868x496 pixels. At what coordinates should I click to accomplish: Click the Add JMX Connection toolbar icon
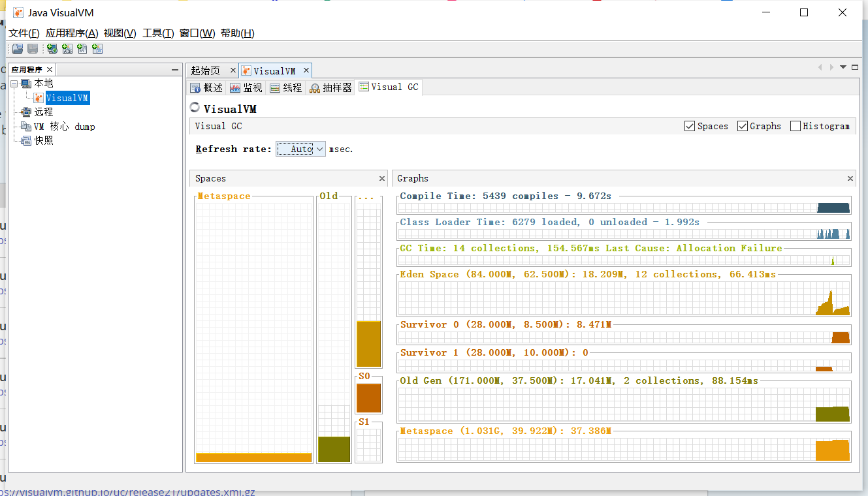point(67,49)
